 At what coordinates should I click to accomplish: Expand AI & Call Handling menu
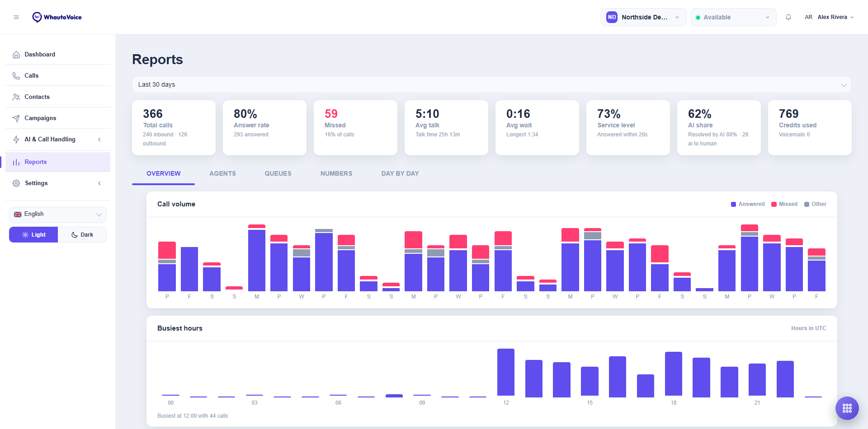58,140
